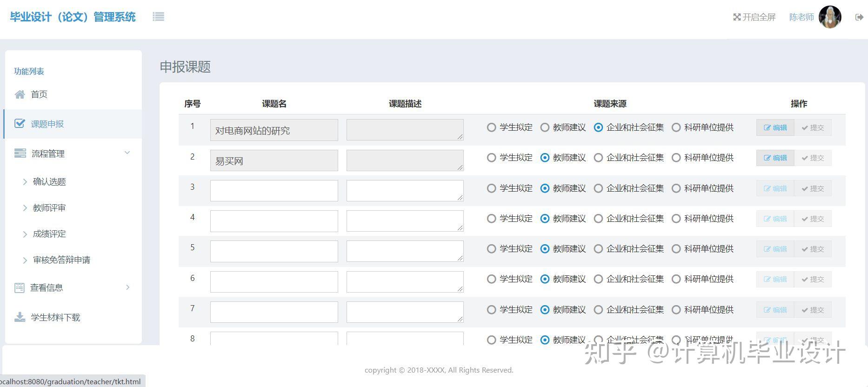Viewport: 868px width, 387px height.
Task: Click the 提交 button for row 2
Action: (x=813, y=158)
